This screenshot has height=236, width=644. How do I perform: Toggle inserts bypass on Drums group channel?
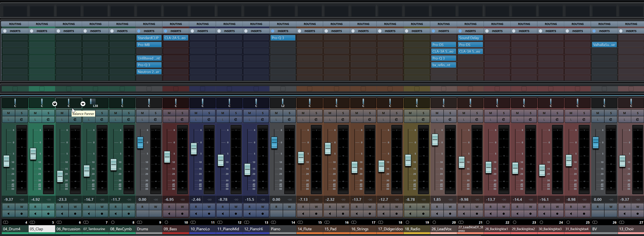coord(139,31)
